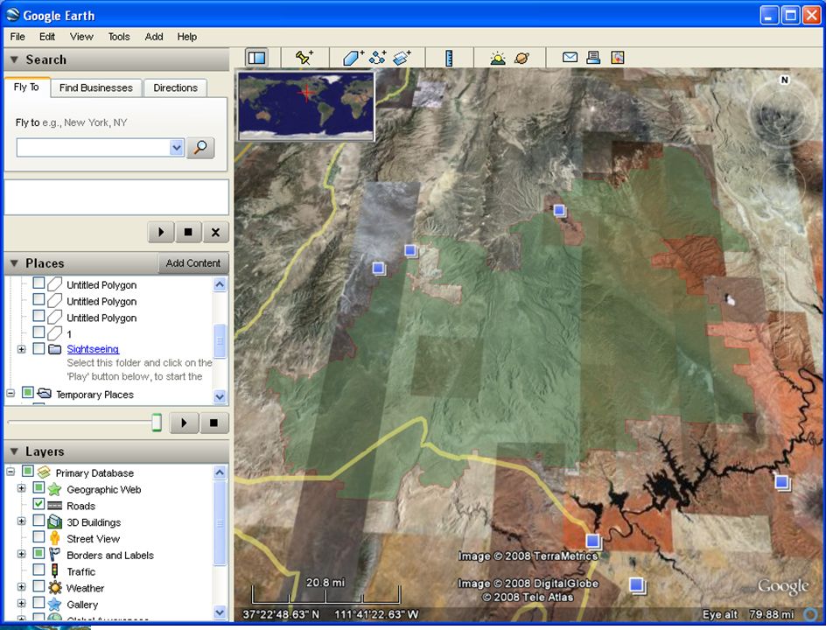Collapse the Search panel triangle
This screenshot has height=630, width=840.
[x=15, y=59]
